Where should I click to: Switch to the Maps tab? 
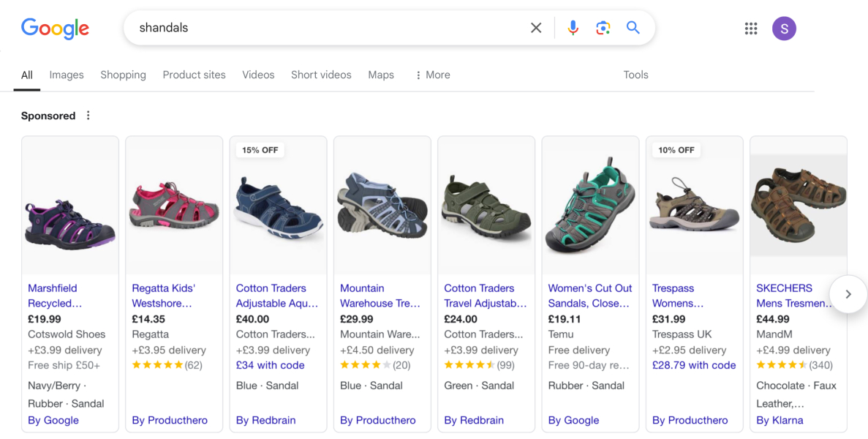[381, 75]
